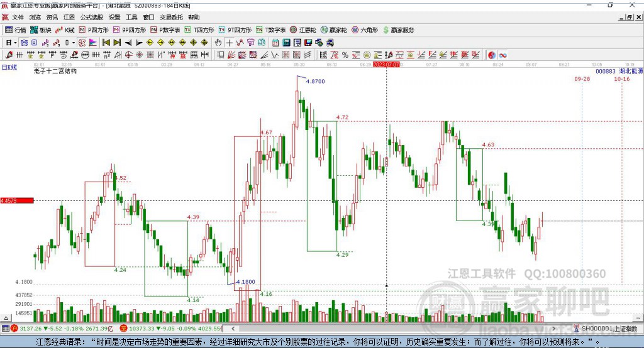Click the black right arrow icon

click(139, 43)
